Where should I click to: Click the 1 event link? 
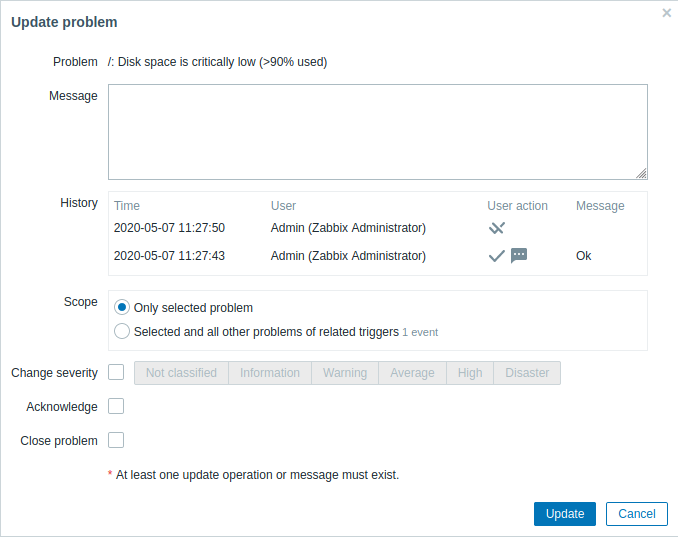[420, 332]
